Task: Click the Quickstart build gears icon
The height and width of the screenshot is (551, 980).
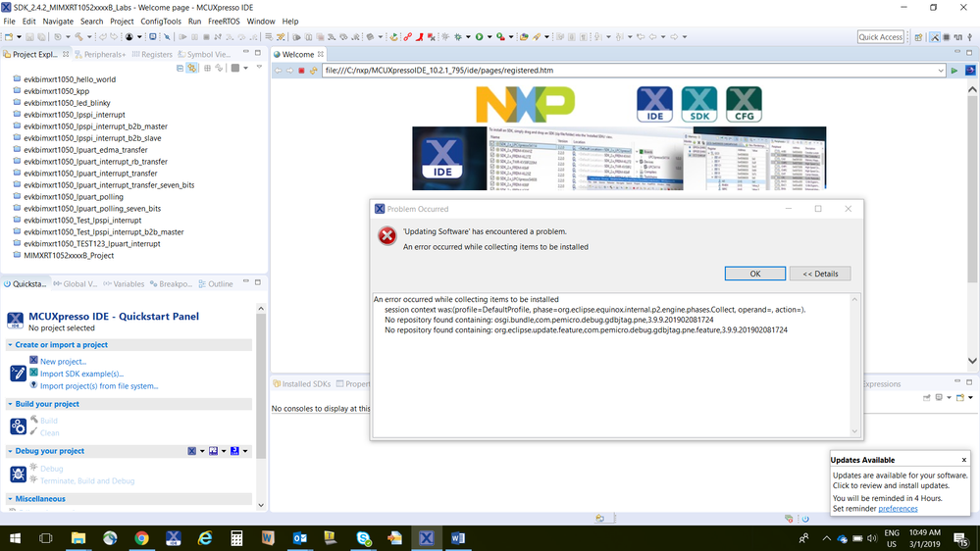Action: [18, 426]
